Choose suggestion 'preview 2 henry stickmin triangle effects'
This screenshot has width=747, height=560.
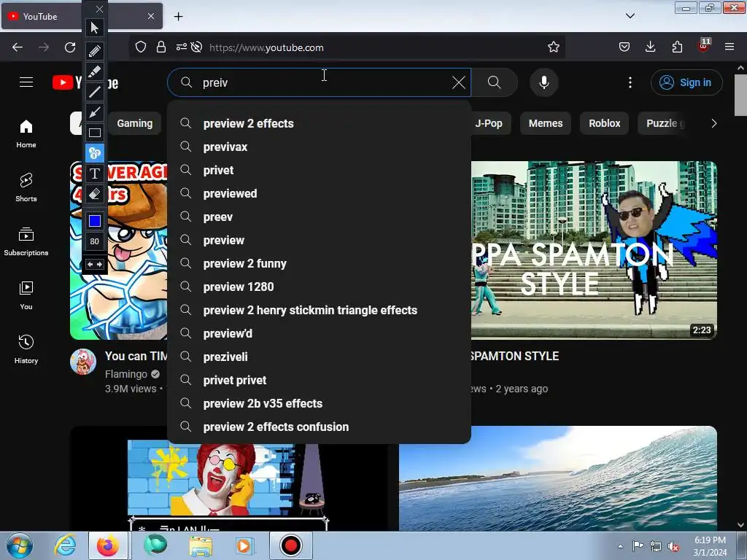point(319,310)
